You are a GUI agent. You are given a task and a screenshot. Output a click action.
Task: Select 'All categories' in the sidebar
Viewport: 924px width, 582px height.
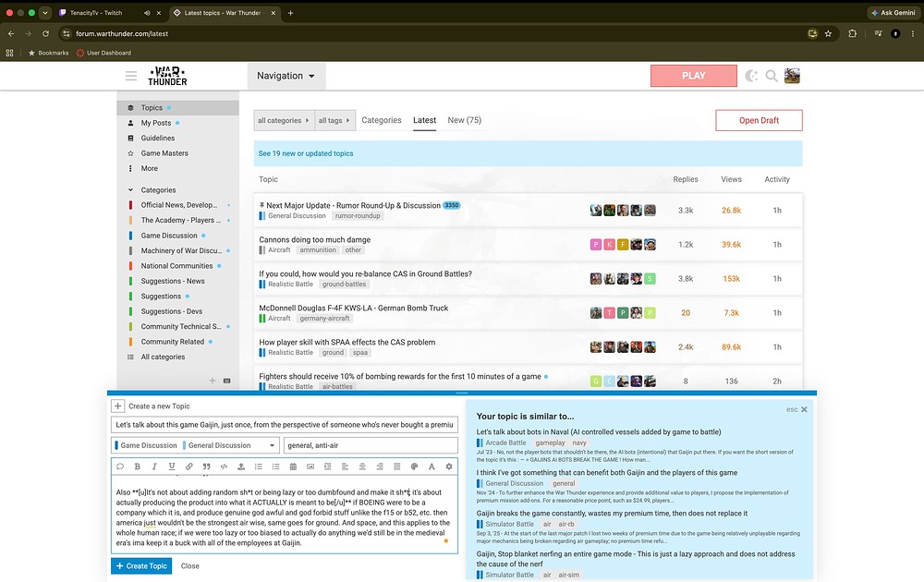coord(163,357)
